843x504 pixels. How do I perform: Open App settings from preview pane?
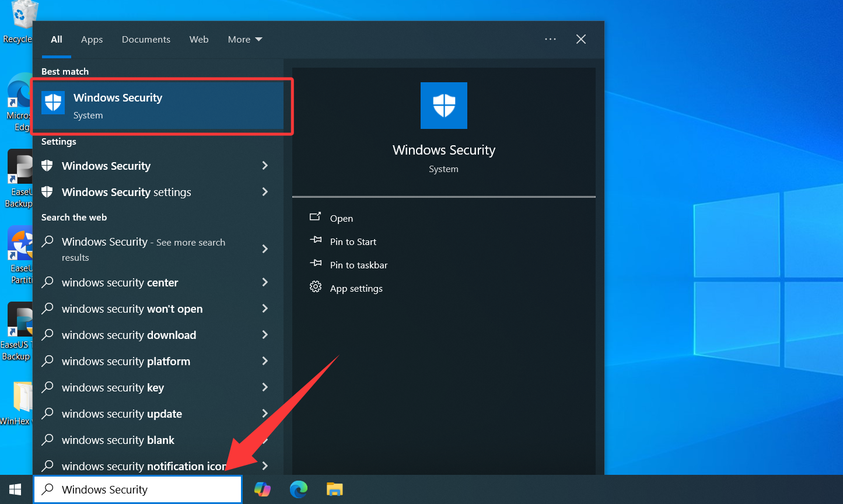tap(356, 288)
